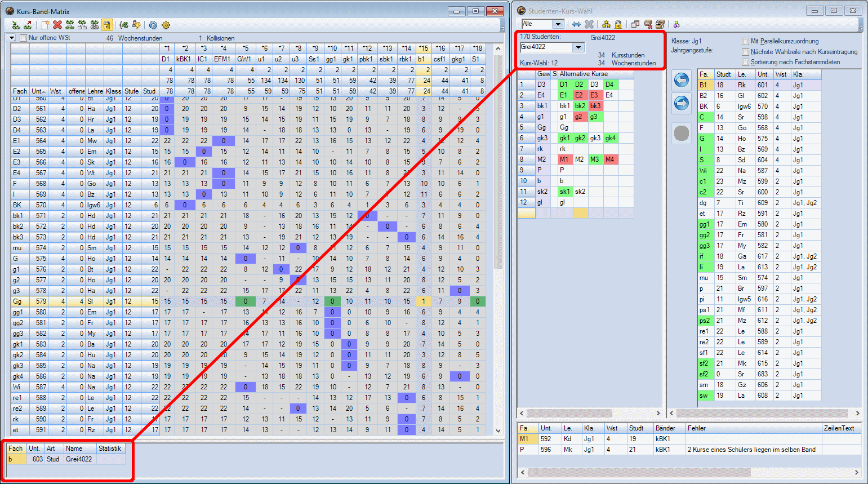Expand the arrow left of Nur offene WSt
The height and width of the screenshot is (484, 868).
pyautogui.click(x=12, y=38)
